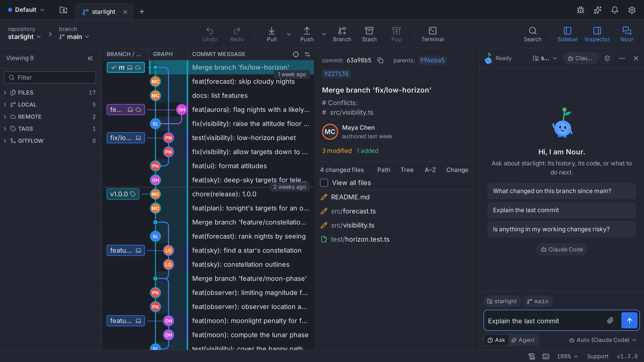Toggle the Sidebar panel
The height and width of the screenshot is (362, 644).
(x=568, y=34)
